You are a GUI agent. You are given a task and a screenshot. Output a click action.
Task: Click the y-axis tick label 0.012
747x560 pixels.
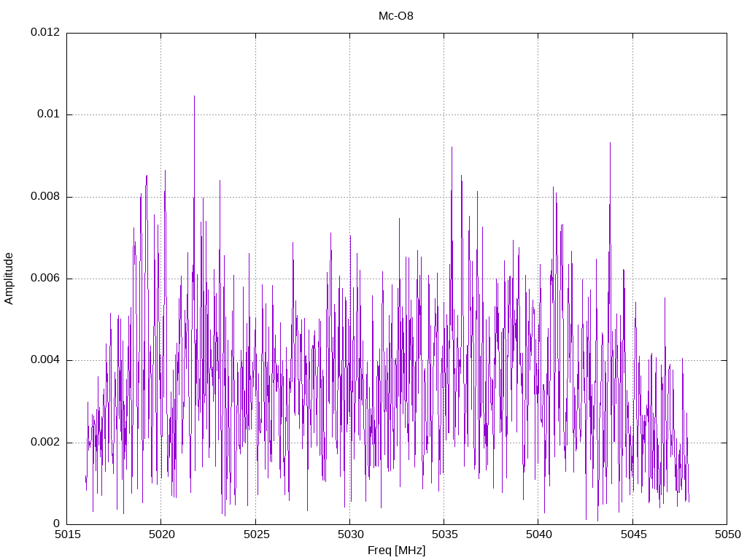(45, 32)
